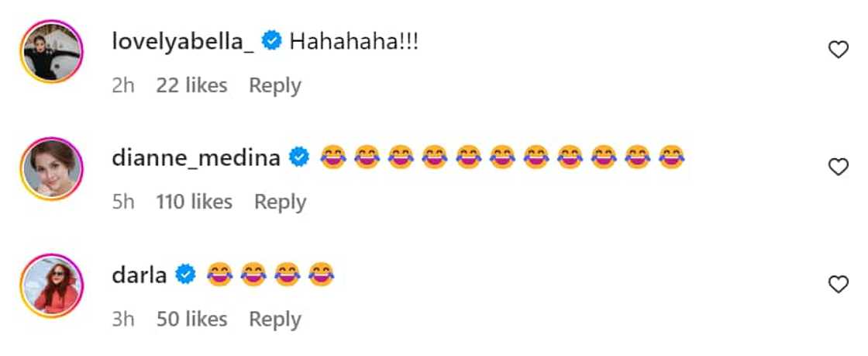See the 50 likes on darla's comment

pyautogui.click(x=191, y=319)
